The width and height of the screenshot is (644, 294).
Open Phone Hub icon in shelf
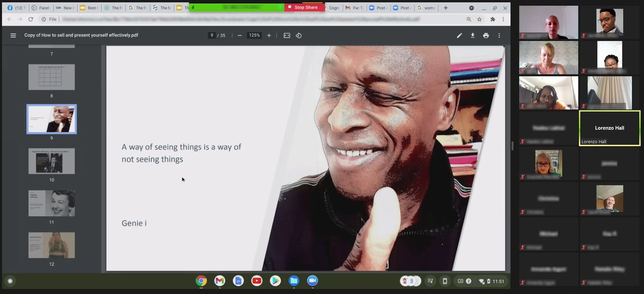pyautogui.click(x=444, y=281)
